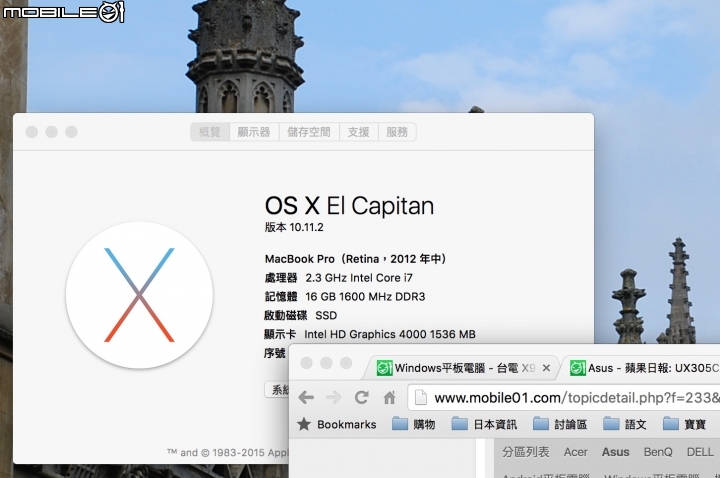Switch to the 顯示器 tab
This screenshot has height=478, width=720.
(254, 132)
